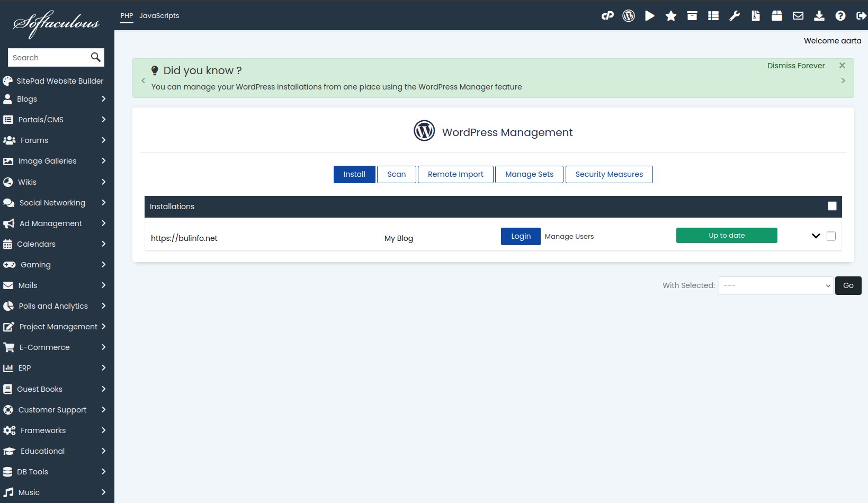Image resolution: width=868 pixels, height=503 pixels.
Task: Click the Softaculous logo
Action: 56,24
